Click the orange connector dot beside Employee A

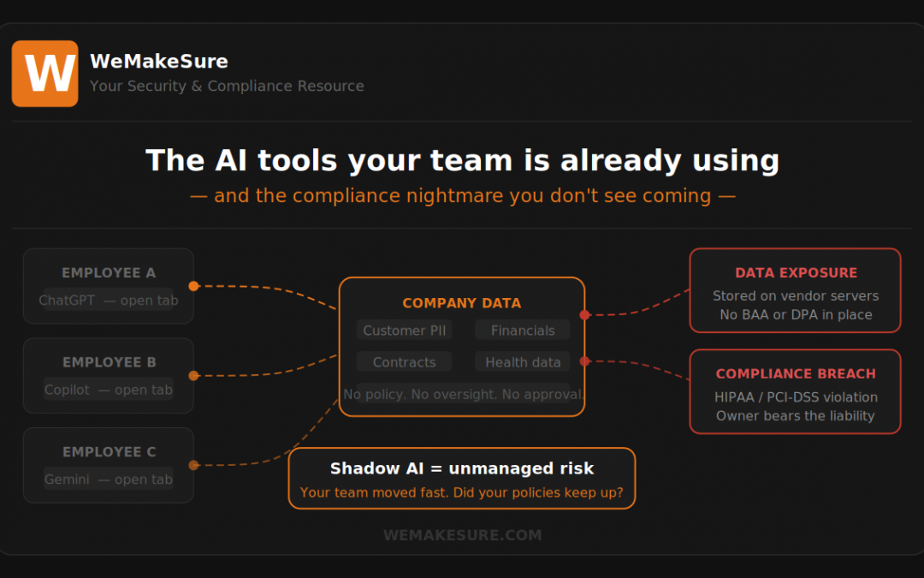193,286
